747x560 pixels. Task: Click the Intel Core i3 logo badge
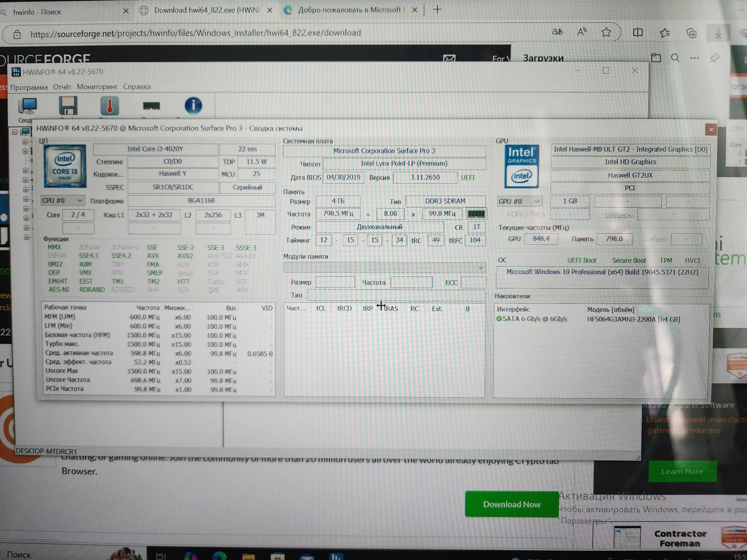coord(65,166)
